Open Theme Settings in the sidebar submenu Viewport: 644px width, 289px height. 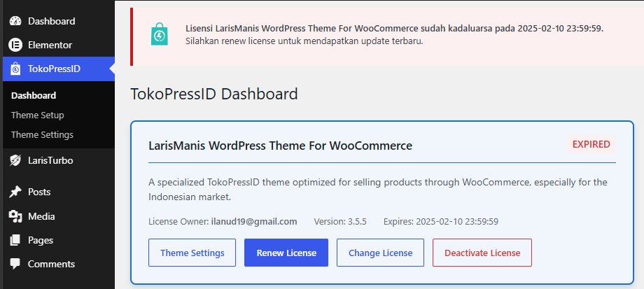[42, 134]
